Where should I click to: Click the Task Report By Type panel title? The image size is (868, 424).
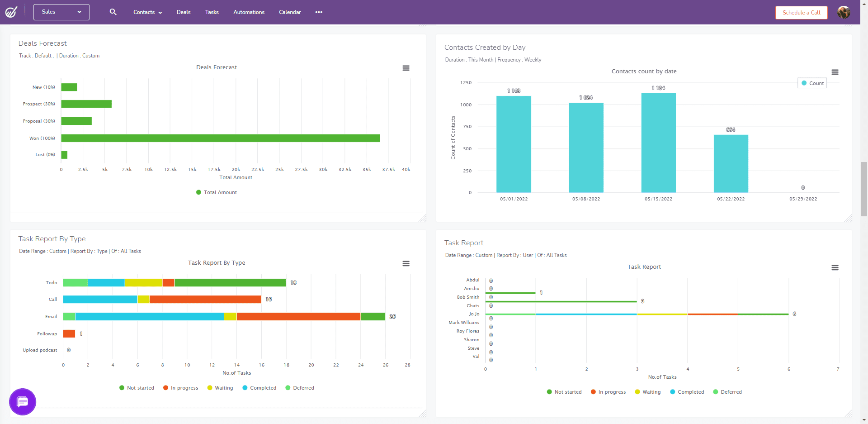click(x=52, y=239)
